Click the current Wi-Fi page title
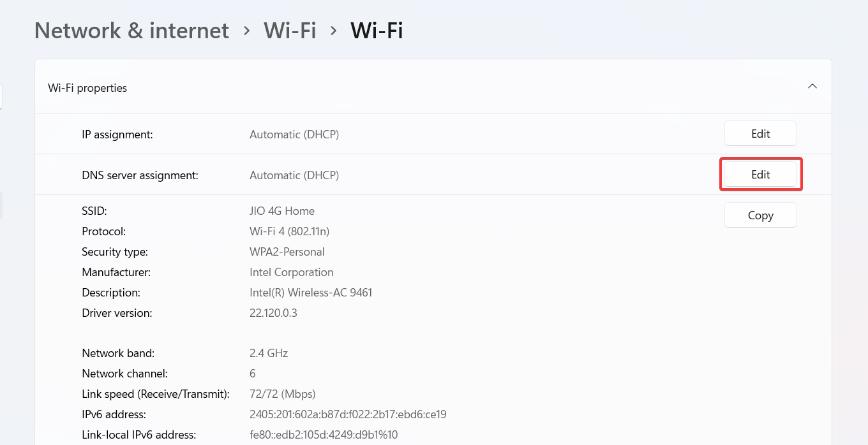 [x=377, y=30]
